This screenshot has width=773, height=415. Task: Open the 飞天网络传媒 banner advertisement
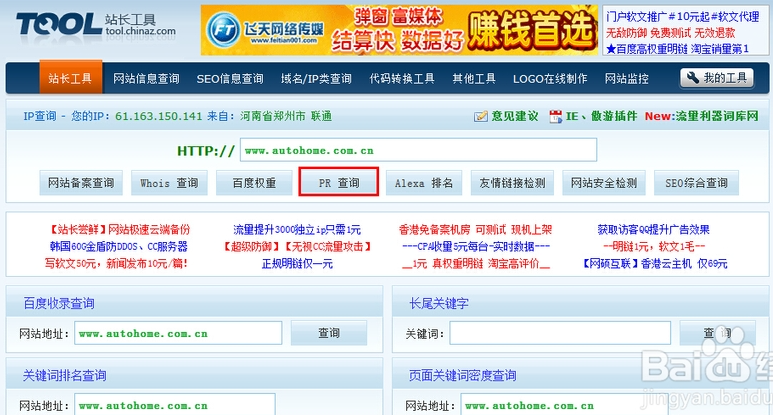(399, 30)
